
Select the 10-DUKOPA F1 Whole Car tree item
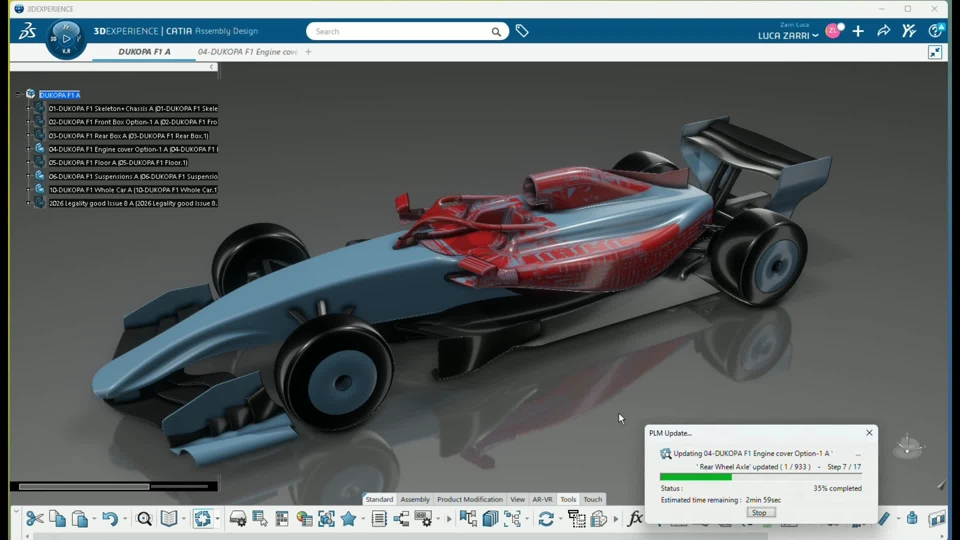133,190
